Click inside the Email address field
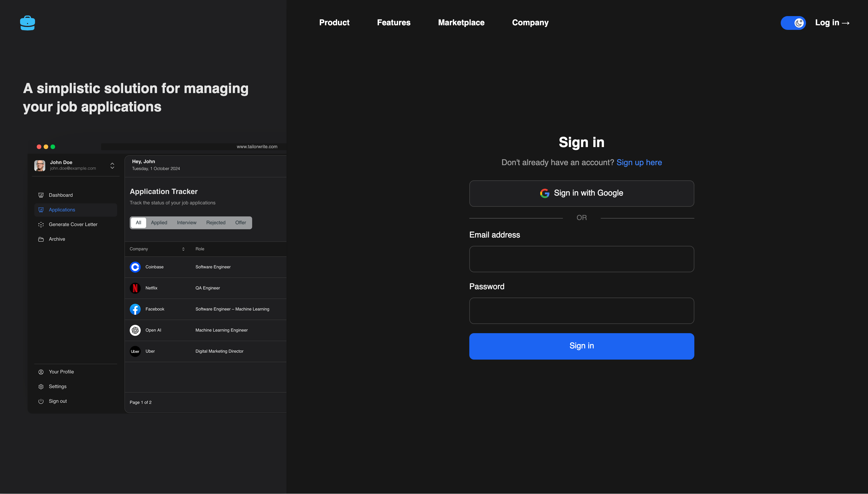The width and height of the screenshot is (868, 494). 581,259
